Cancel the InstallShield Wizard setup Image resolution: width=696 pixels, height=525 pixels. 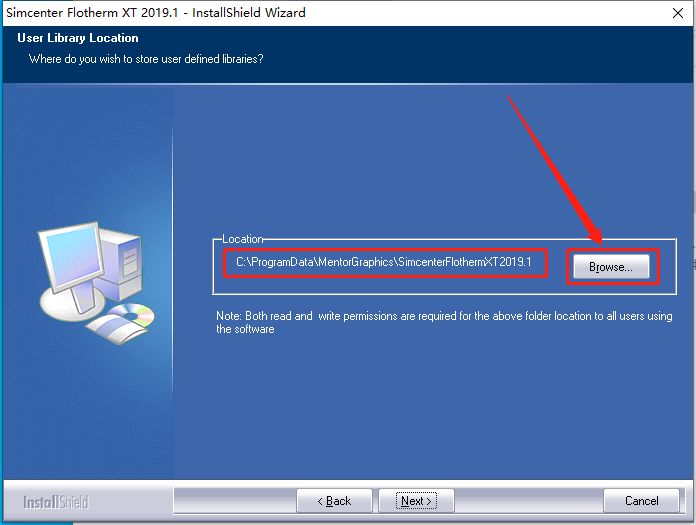pyautogui.click(x=641, y=501)
